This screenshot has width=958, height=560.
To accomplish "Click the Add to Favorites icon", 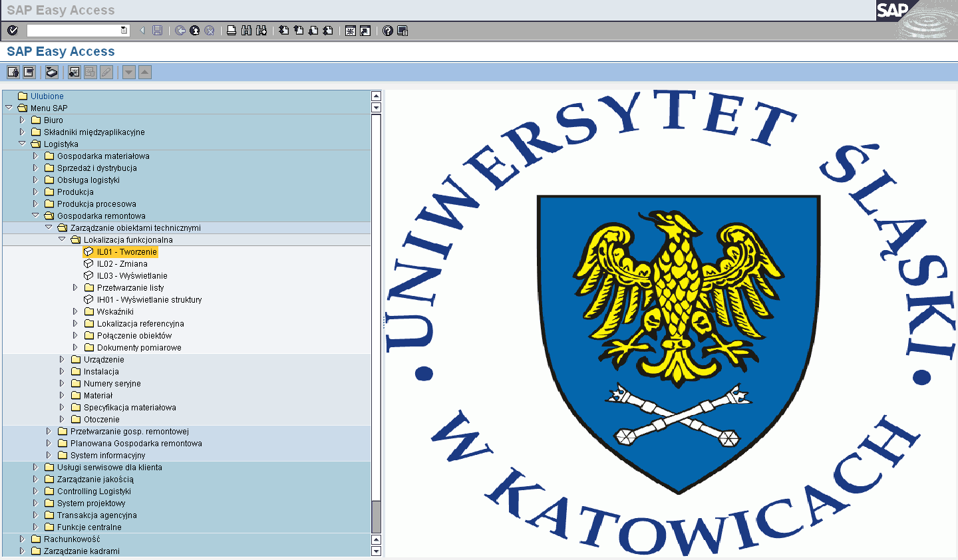I will [75, 72].
